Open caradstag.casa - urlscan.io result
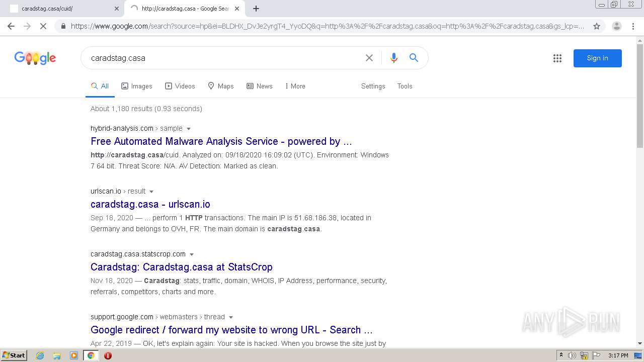This screenshot has height=362, width=644. (x=150, y=204)
